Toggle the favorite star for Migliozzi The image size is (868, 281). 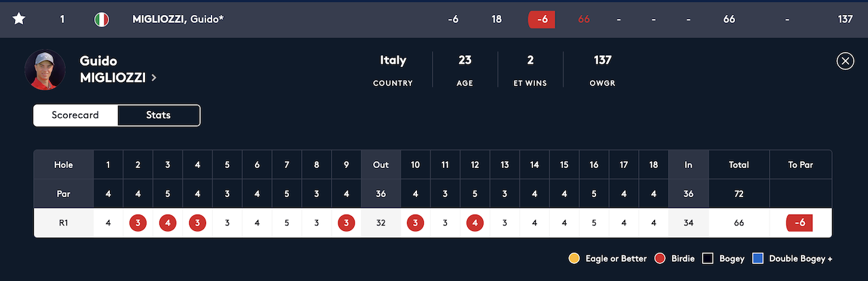tap(19, 19)
